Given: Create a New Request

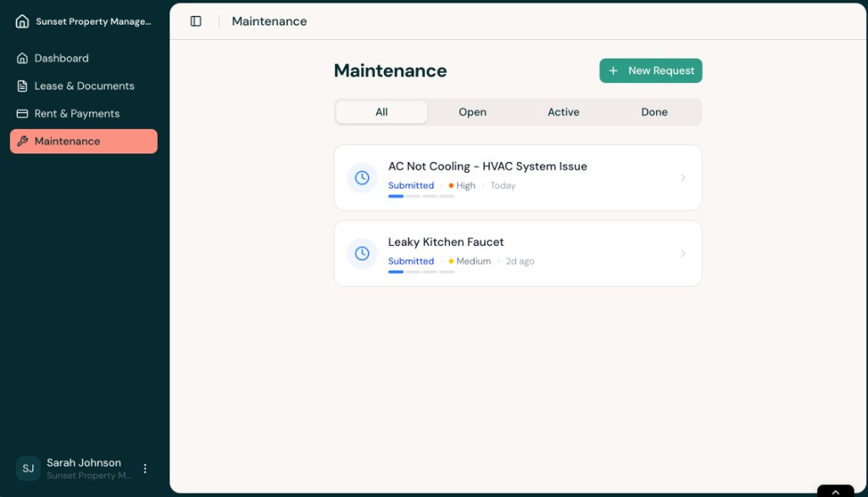Looking at the screenshot, I should [x=650, y=70].
